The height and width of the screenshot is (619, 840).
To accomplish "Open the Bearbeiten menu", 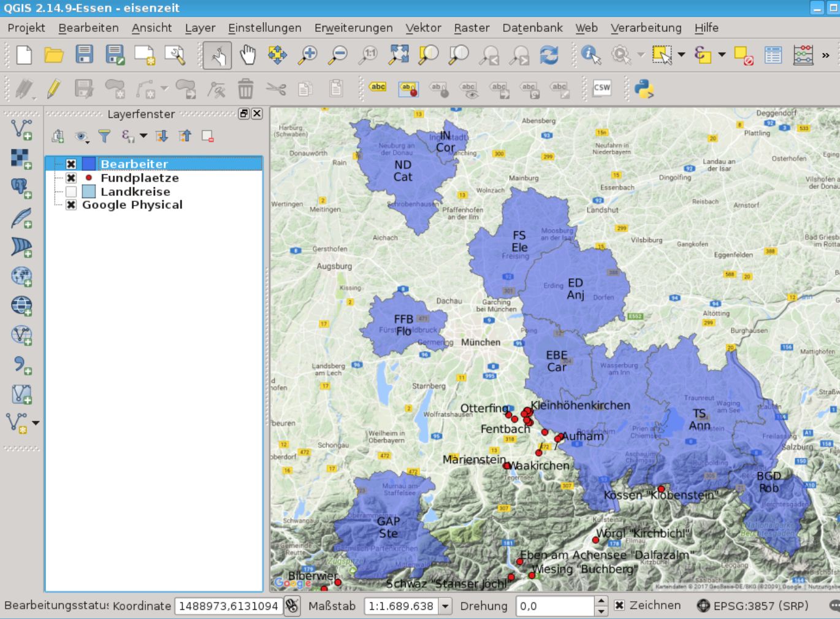I will [x=88, y=28].
